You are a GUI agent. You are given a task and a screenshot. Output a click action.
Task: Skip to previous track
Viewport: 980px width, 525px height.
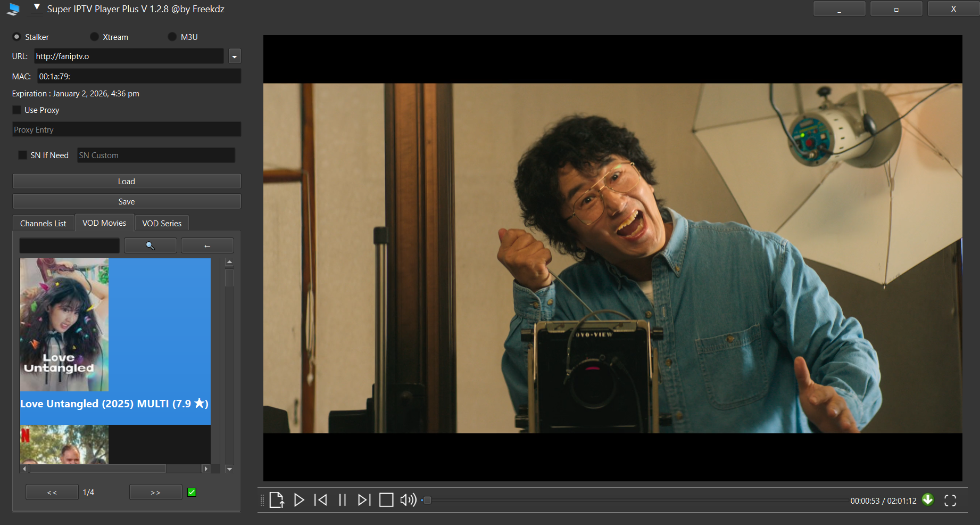click(x=321, y=500)
